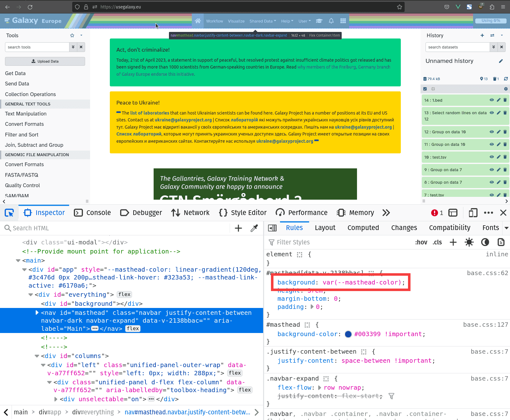Toggle visibility of dataset 10 : test.tsv
This screenshot has width=510, height=420.
click(492, 157)
